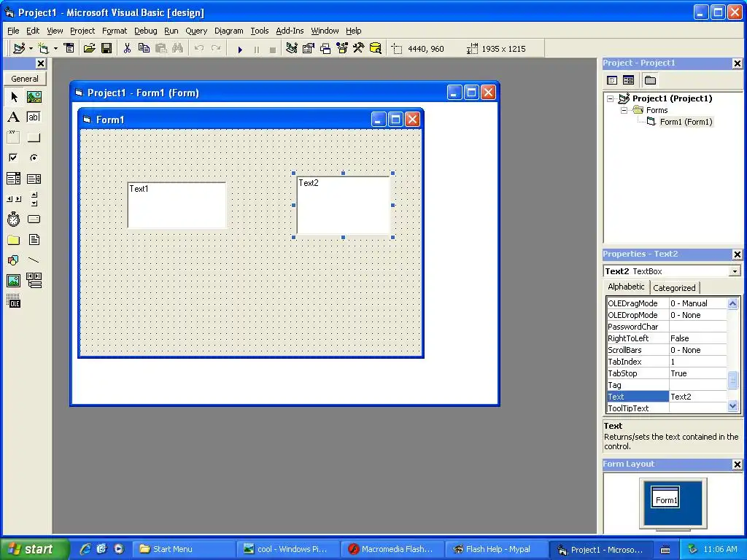
Task: Select the ListBox control in the toolbox
Action: coord(34,179)
